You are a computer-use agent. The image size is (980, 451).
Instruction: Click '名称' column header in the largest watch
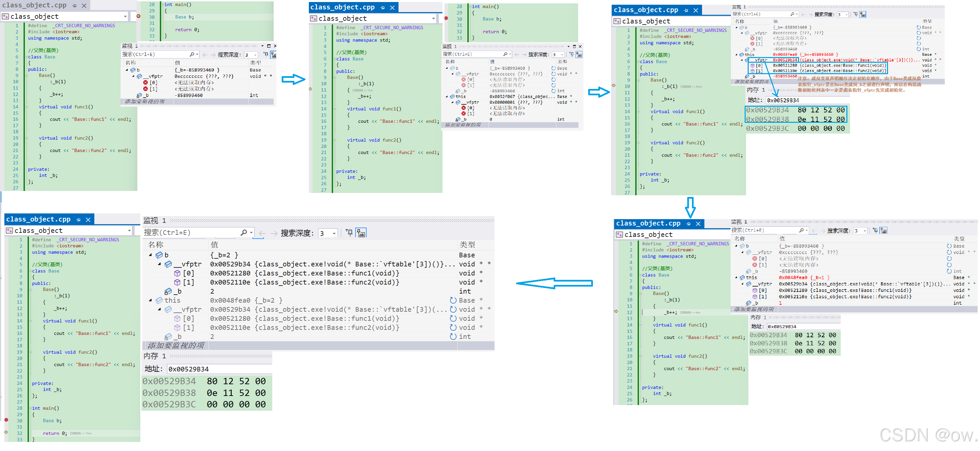(156, 245)
